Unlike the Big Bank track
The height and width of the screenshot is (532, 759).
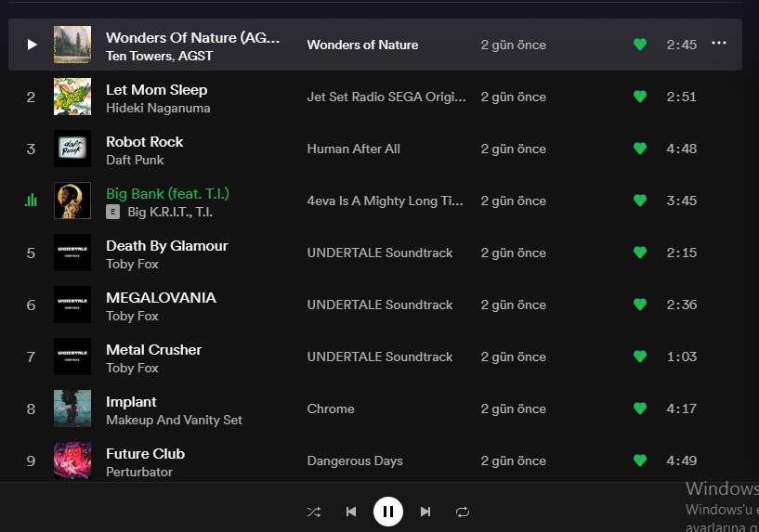coord(640,201)
